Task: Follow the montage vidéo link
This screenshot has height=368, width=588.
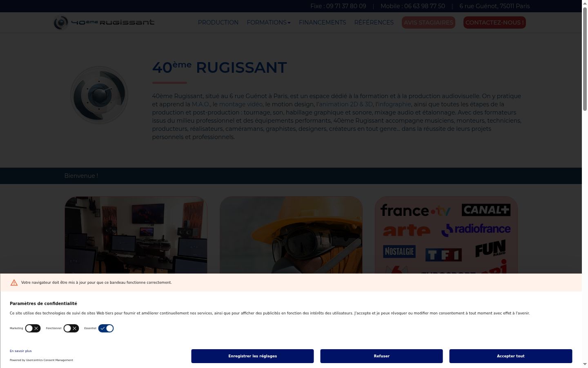Action: pos(241,104)
